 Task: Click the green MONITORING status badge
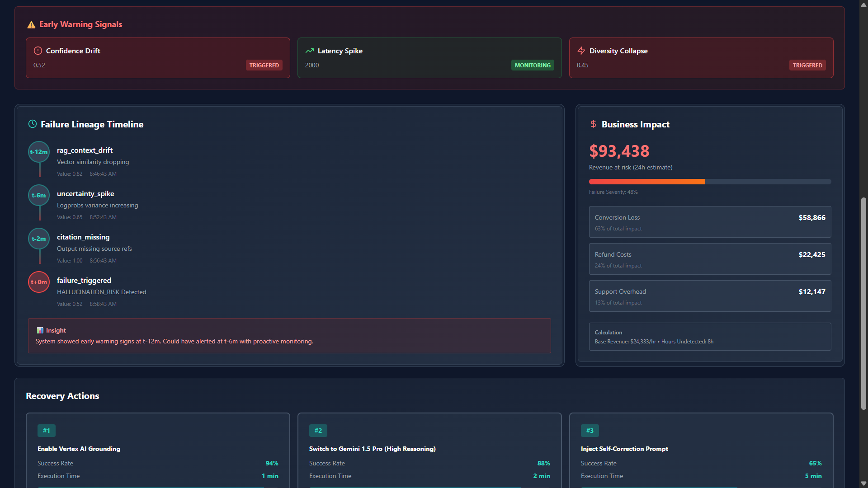[x=533, y=66]
